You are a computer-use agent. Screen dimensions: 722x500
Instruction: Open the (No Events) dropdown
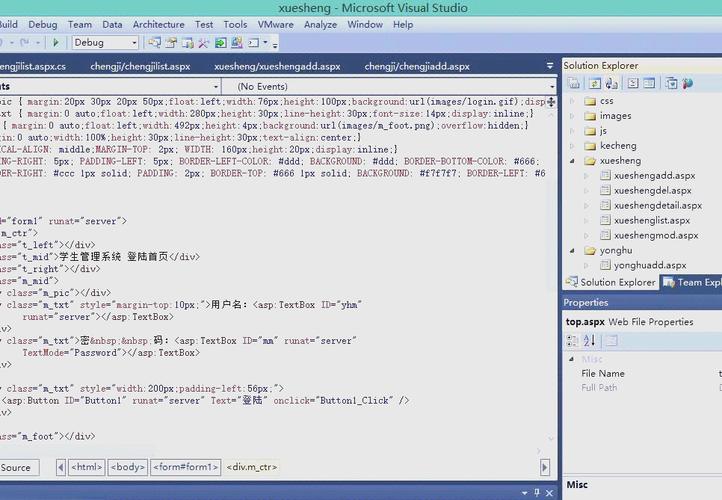click(x=549, y=87)
